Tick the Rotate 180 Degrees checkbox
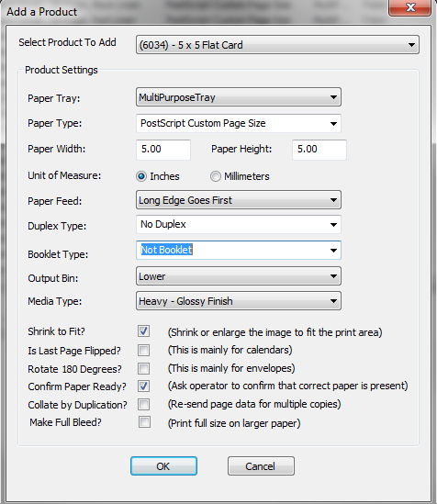437x504 pixels. tap(143, 368)
